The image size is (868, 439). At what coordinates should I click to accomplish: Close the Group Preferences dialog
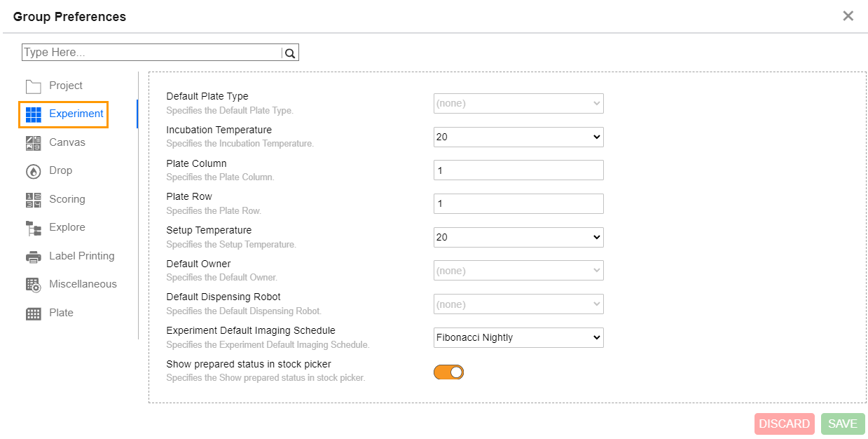pyautogui.click(x=848, y=15)
